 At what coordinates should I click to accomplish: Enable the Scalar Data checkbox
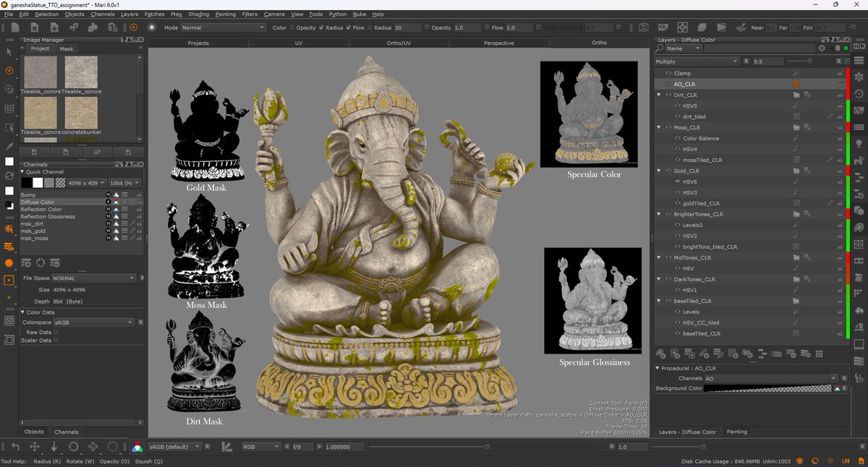[x=55, y=340]
